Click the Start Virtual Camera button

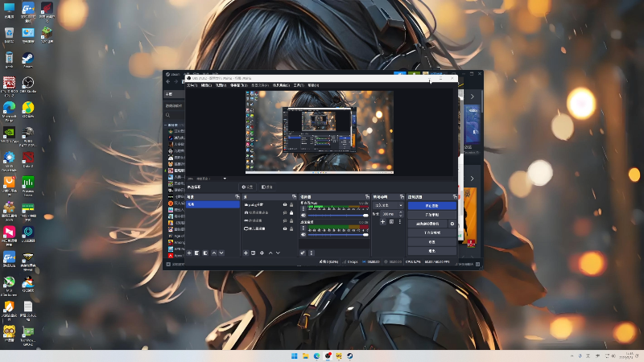(x=427, y=224)
